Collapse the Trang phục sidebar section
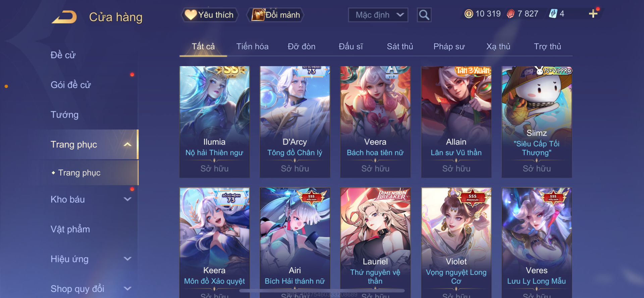Image resolution: width=644 pixels, height=298 pixels. [x=127, y=144]
